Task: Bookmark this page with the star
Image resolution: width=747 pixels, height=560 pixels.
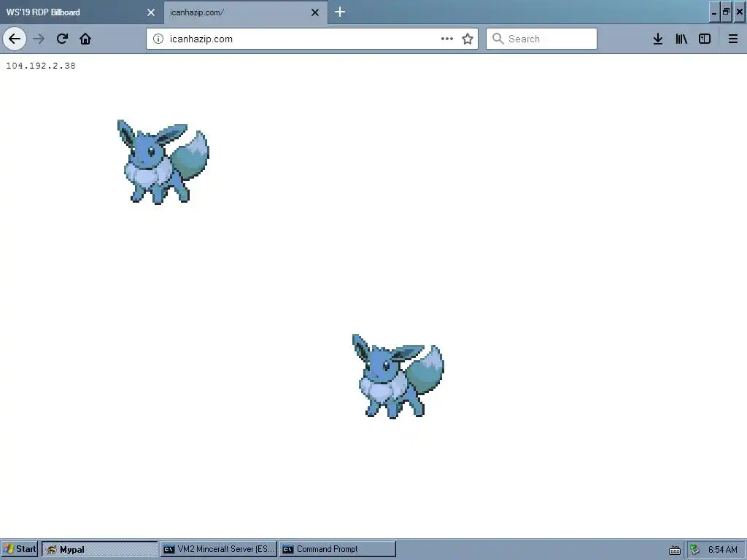Action: click(x=468, y=39)
